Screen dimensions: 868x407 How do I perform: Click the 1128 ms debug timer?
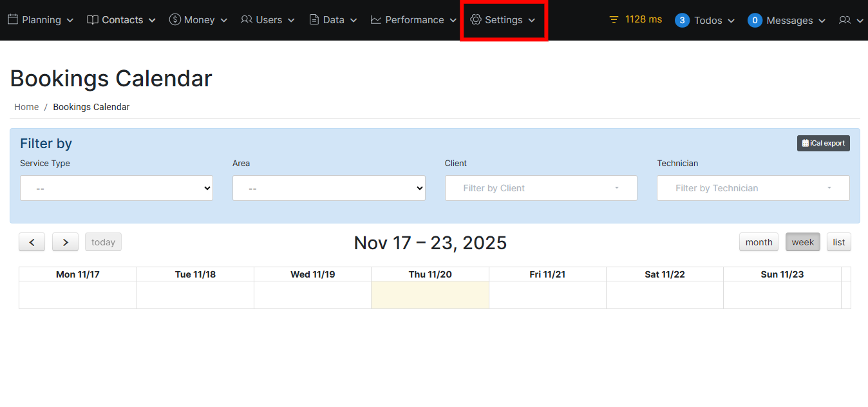point(635,19)
